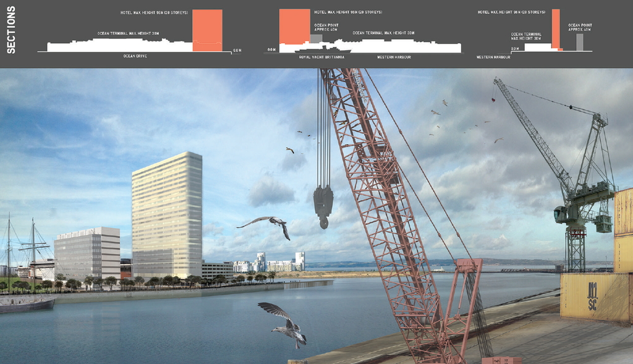
Task: Click the grey Ocean Point block in middle section
Action: tap(316, 38)
